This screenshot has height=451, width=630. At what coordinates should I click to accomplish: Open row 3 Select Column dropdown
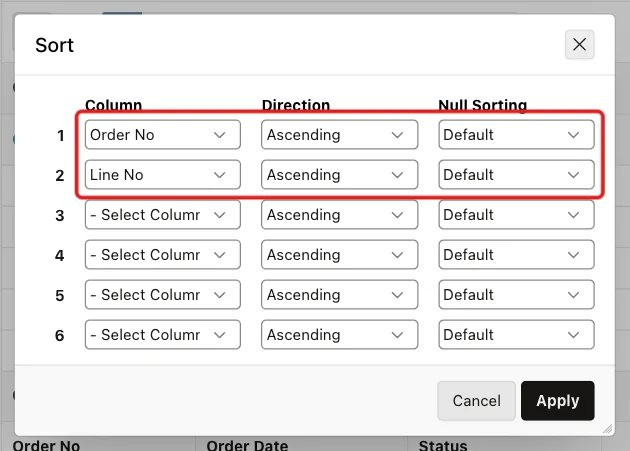[163, 215]
